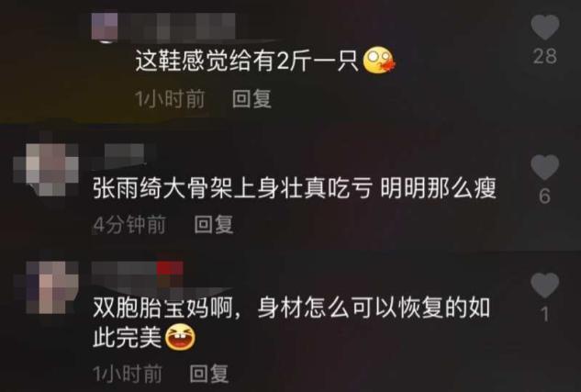
Task: Open the avatar beside the 张雨绮 comment
Action: click(46, 169)
